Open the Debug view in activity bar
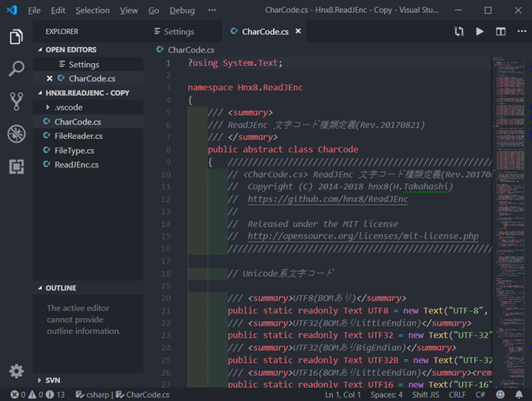 [x=16, y=134]
